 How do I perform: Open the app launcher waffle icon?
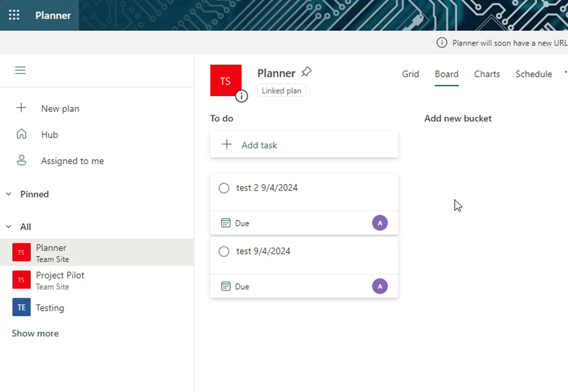click(14, 15)
